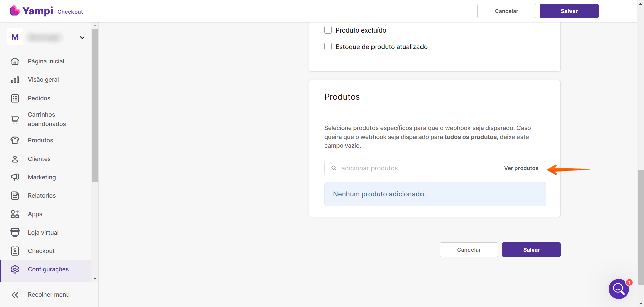
Task: Check Estoque de produto atualizado option
Action: click(x=328, y=47)
